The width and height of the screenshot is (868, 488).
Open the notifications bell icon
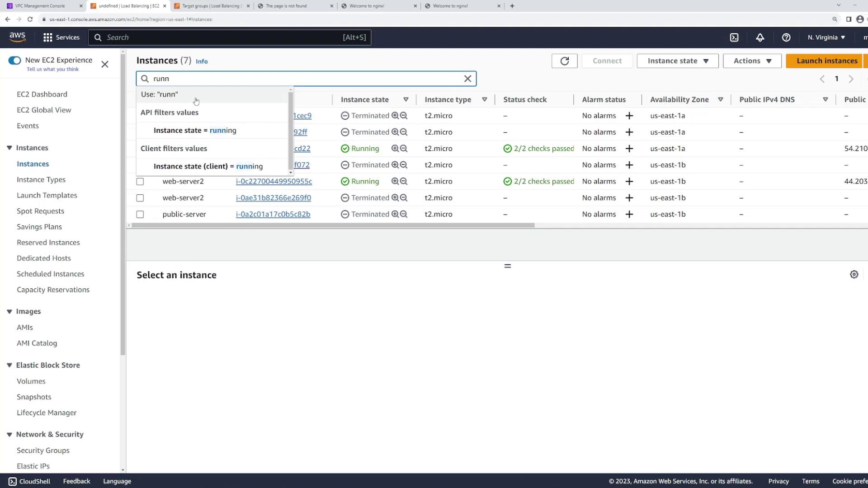pyautogui.click(x=760, y=38)
